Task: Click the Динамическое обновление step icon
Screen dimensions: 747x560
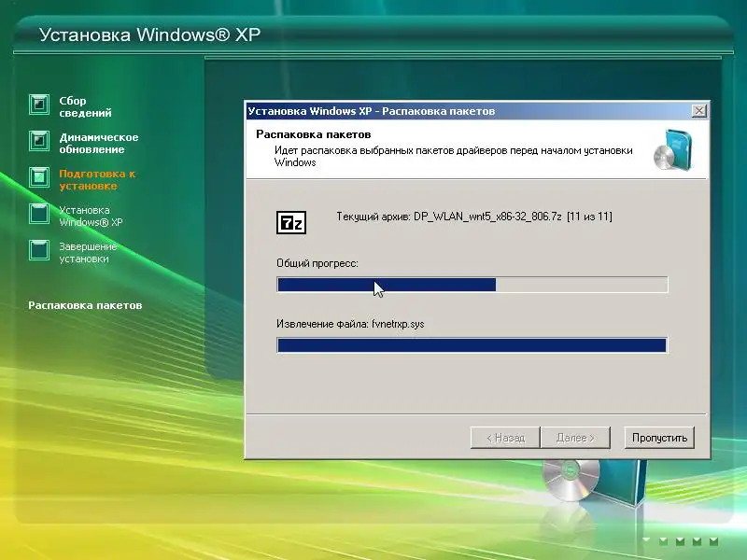Action: coord(39,141)
